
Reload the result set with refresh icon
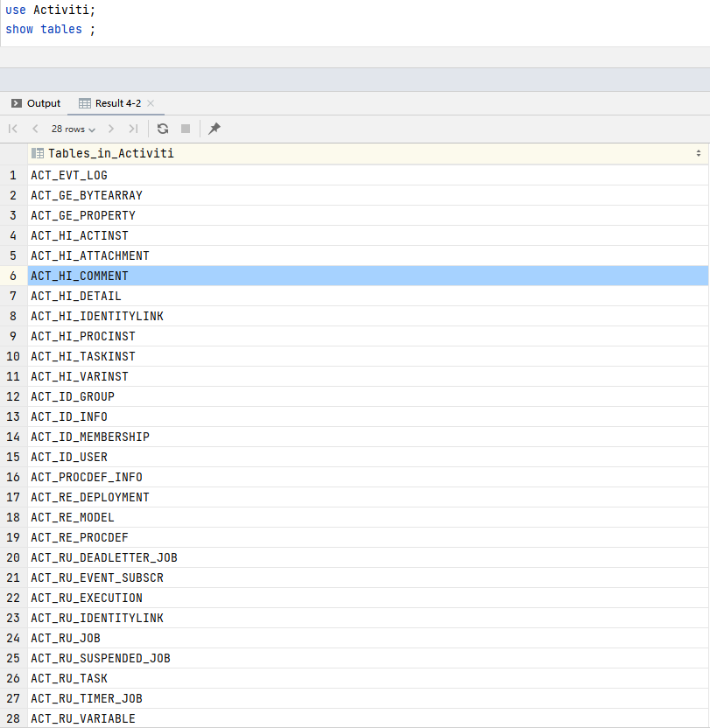163,129
